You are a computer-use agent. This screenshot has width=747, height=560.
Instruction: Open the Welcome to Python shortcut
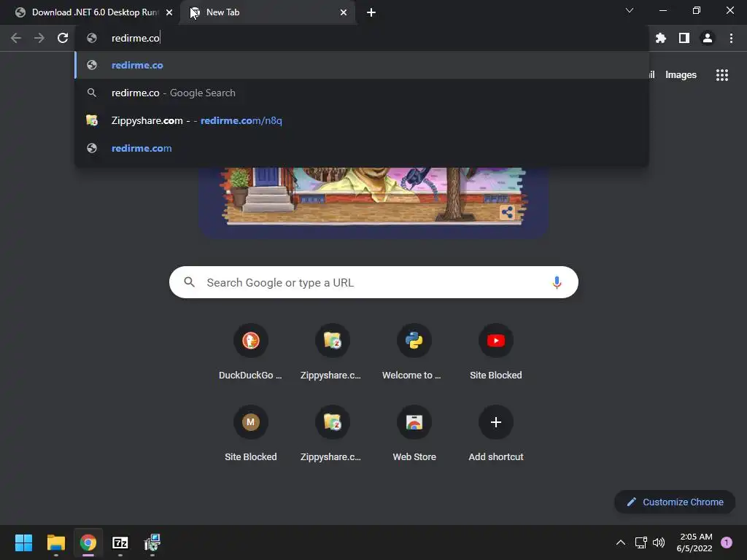coord(414,351)
